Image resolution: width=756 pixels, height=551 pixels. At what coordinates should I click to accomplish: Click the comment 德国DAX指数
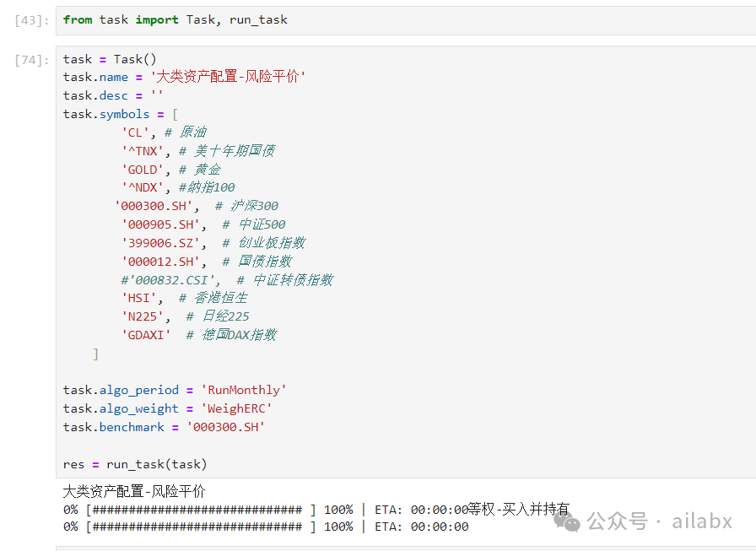pos(239,334)
